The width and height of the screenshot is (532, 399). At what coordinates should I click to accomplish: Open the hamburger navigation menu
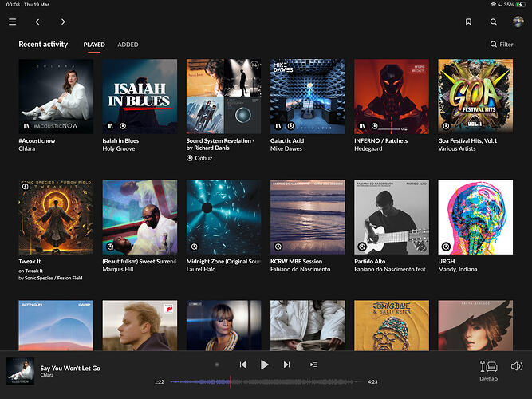pos(12,22)
